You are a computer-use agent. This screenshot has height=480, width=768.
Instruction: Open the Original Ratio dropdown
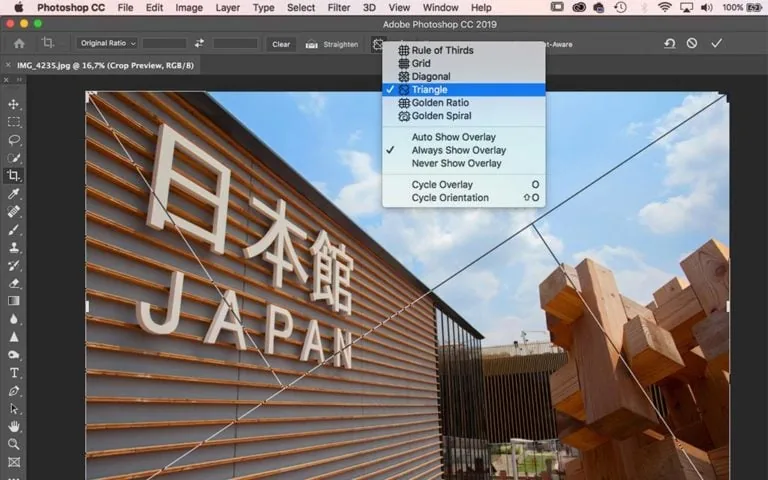107,43
